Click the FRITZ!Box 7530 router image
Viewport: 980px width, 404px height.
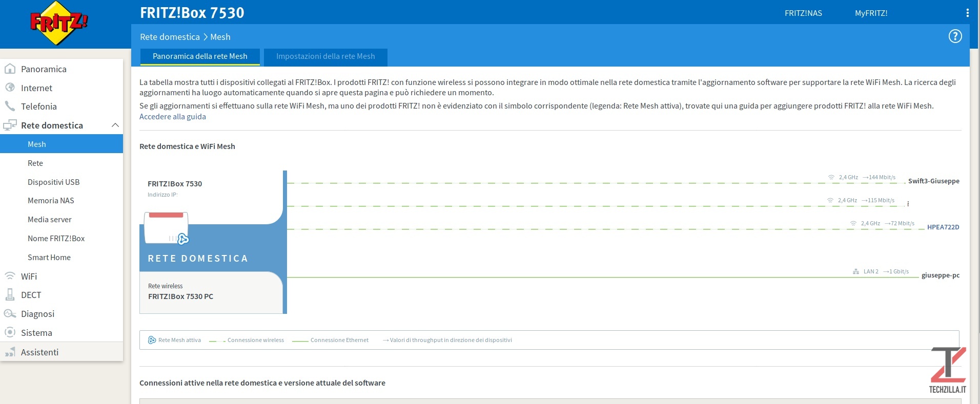(x=166, y=228)
